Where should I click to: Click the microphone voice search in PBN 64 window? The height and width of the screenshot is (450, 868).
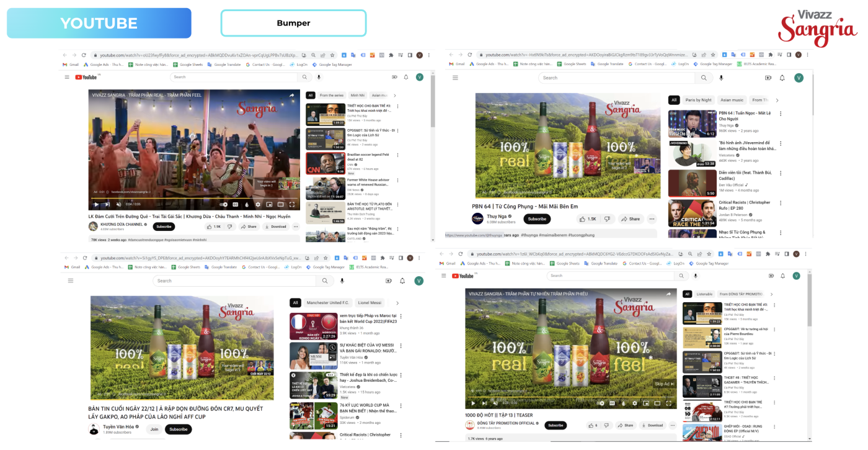(720, 78)
